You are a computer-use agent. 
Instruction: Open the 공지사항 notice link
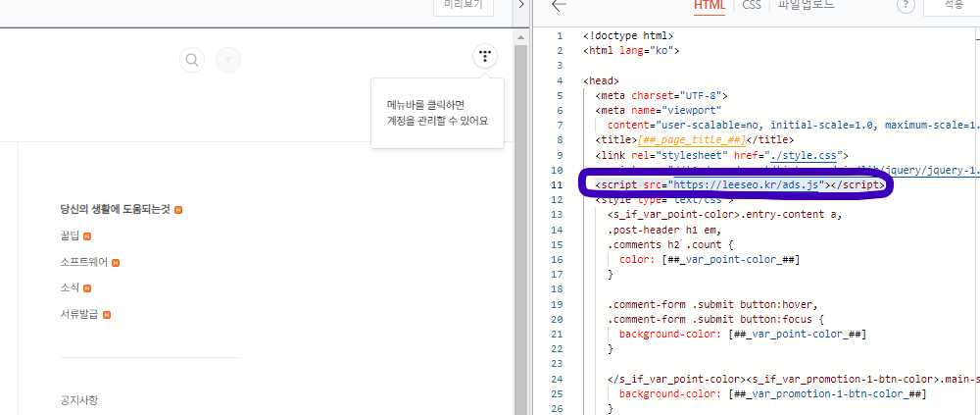pos(79,400)
